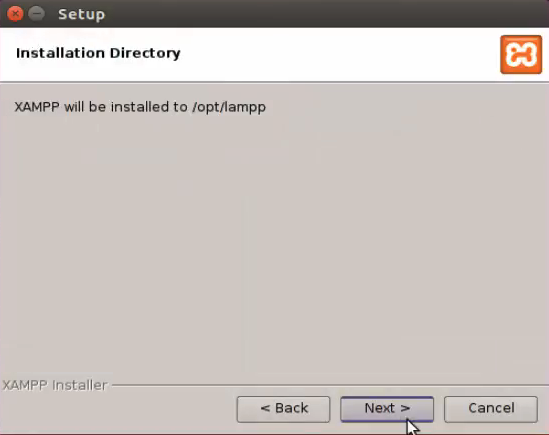Screen dimensions: 549x435
Task: Click the 'XAMPP will be installed to /opt/lampp' text
Action: [140, 107]
